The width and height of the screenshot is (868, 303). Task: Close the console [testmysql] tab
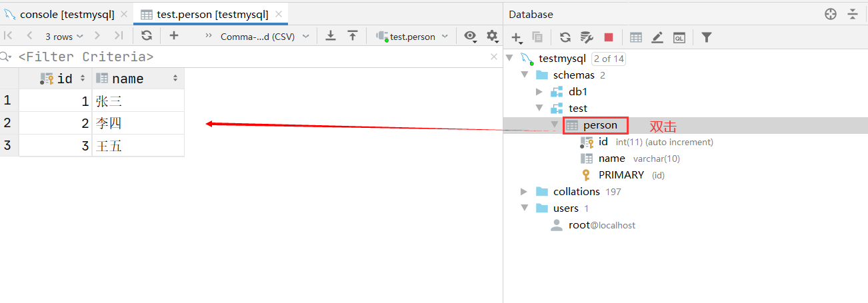coord(124,14)
